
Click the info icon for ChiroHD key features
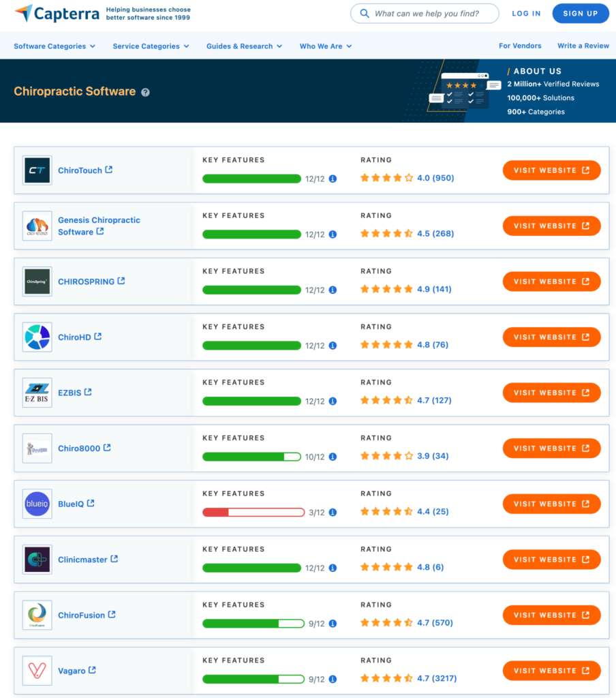click(333, 346)
